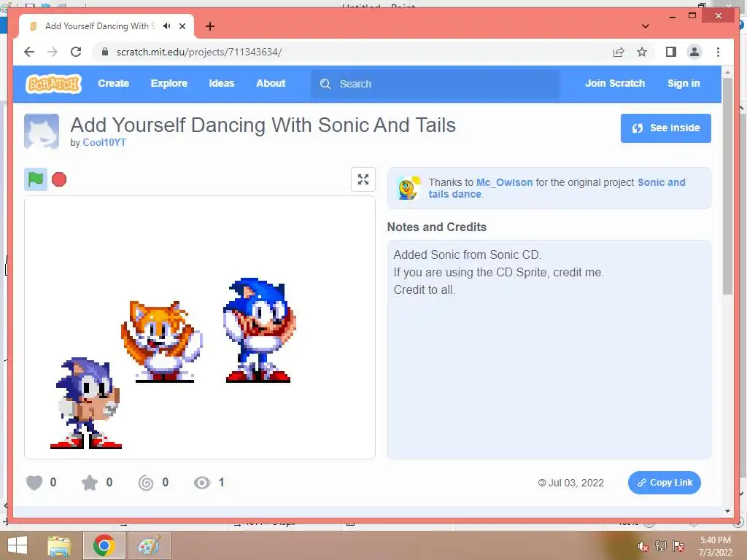
Task: Click the project title heading
Action: click(x=263, y=125)
